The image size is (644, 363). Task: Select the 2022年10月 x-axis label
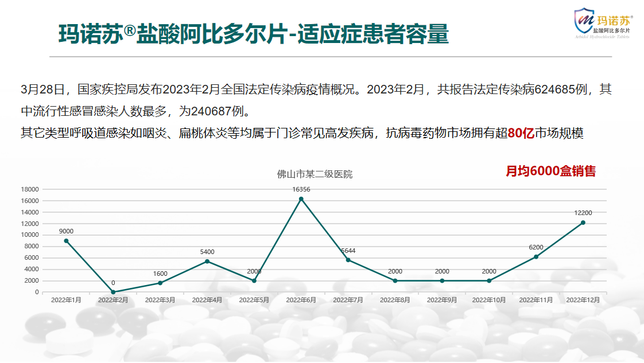click(x=489, y=300)
